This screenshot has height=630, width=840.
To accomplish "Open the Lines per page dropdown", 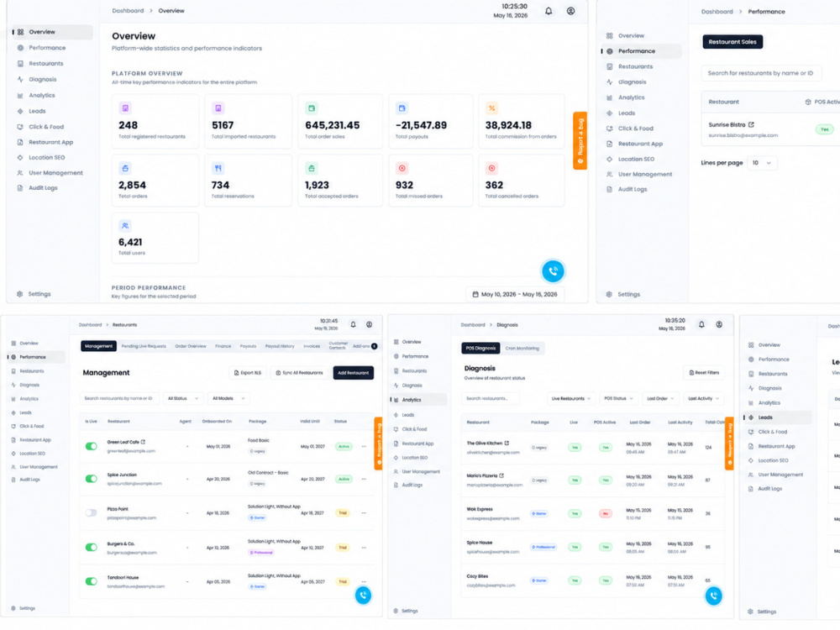I will [762, 163].
